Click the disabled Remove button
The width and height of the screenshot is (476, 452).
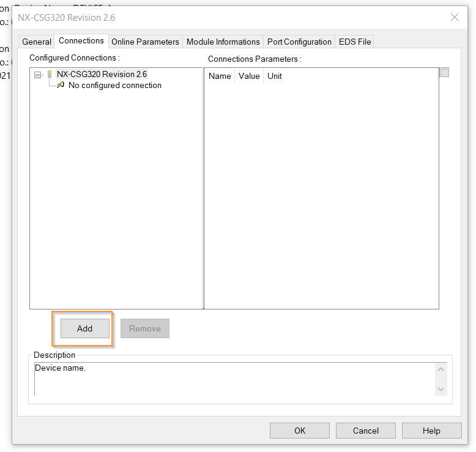145,328
